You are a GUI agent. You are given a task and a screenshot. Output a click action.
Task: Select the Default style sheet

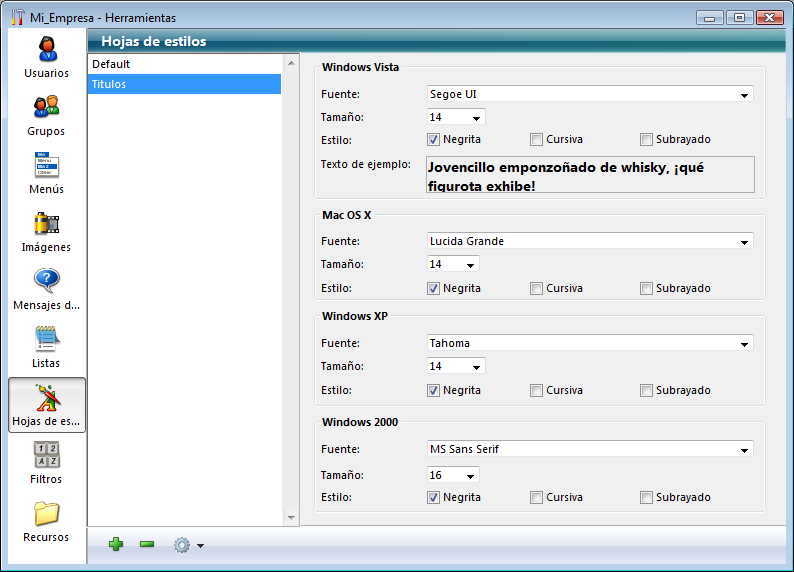coord(185,64)
